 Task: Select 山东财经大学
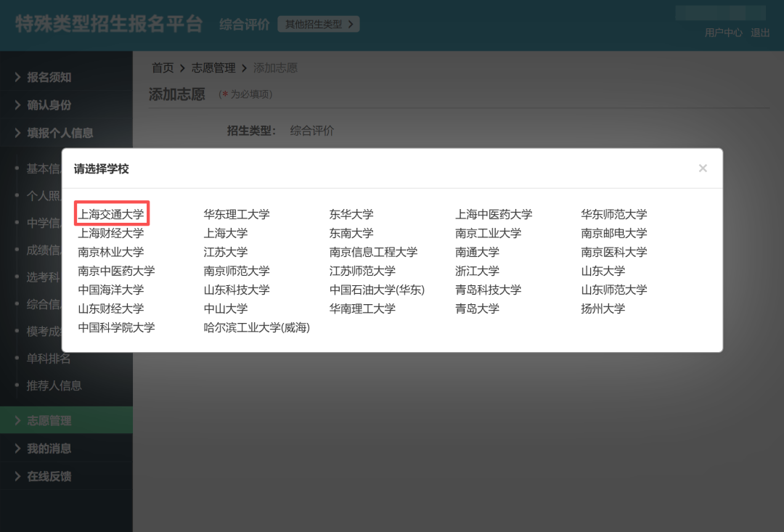click(x=111, y=308)
